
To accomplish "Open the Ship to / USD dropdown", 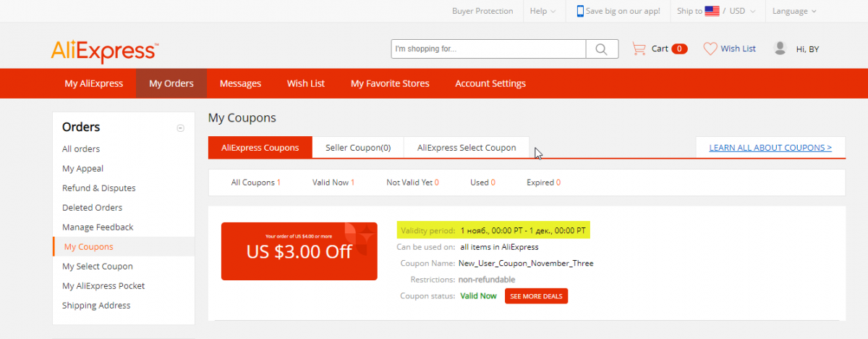I will pos(716,11).
